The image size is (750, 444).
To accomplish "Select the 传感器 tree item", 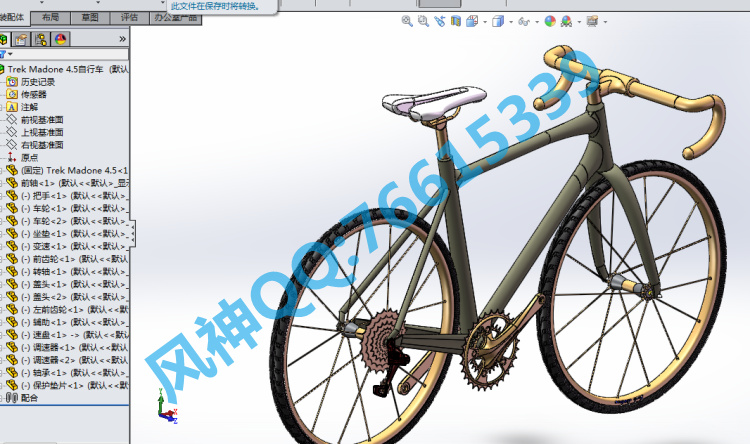I will point(33,95).
